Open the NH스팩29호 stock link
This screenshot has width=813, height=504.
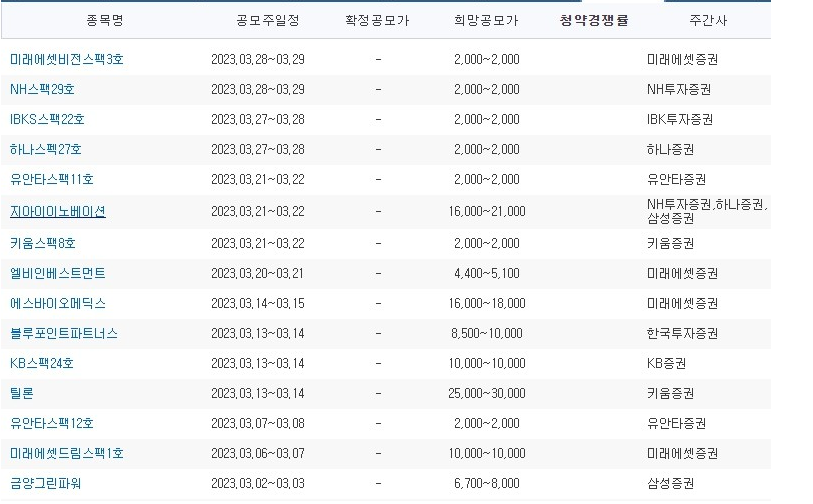42,90
